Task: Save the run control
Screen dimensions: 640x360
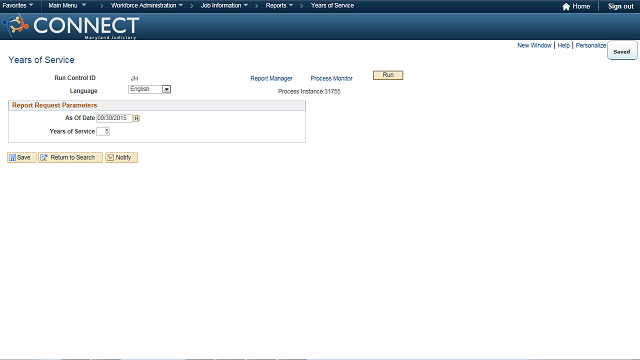Action: pos(22,158)
